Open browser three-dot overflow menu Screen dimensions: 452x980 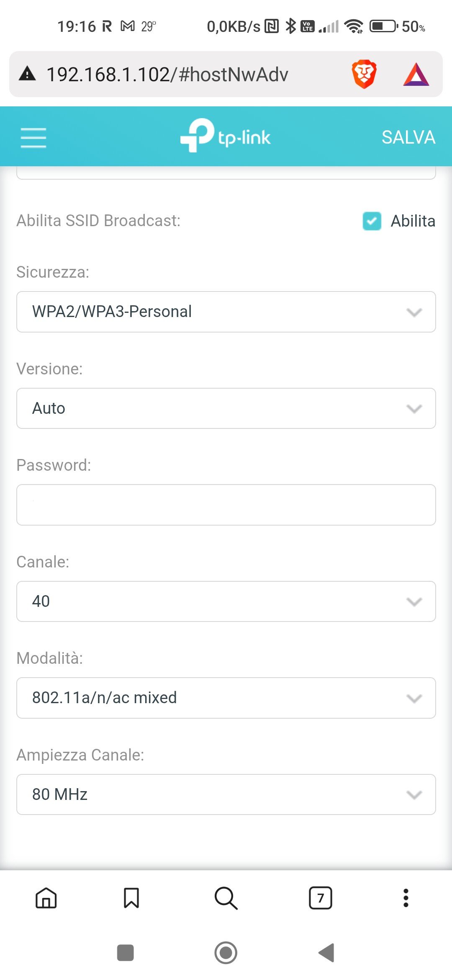[406, 898]
